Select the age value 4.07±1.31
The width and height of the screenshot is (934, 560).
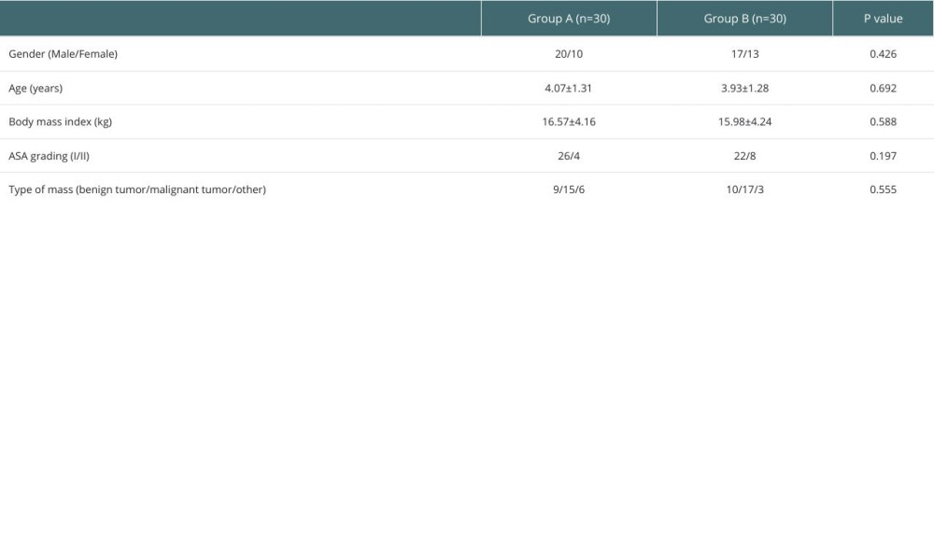pyautogui.click(x=569, y=88)
